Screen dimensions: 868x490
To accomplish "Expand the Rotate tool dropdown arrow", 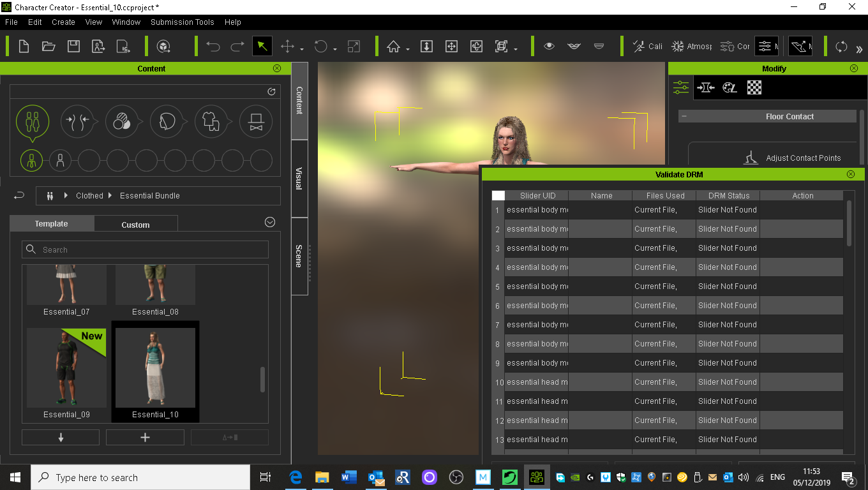I will [x=335, y=48].
